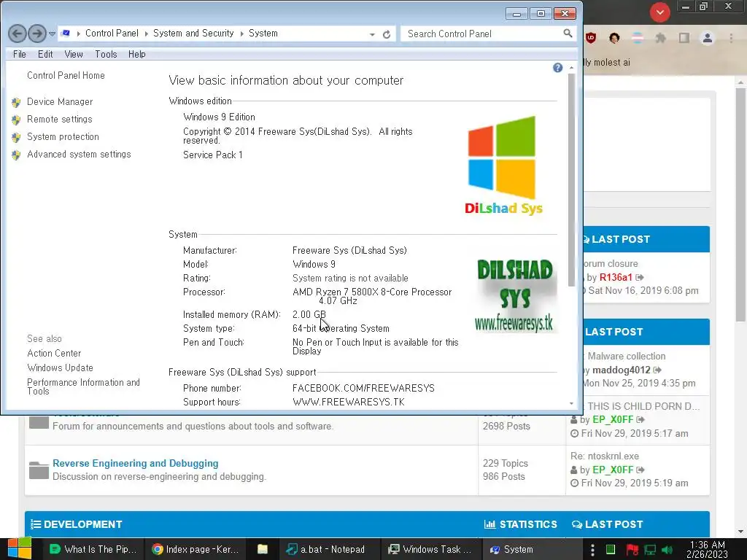747x560 pixels.
Task: Click the System window scroll up arrow
Action: [x=571, y=68]
